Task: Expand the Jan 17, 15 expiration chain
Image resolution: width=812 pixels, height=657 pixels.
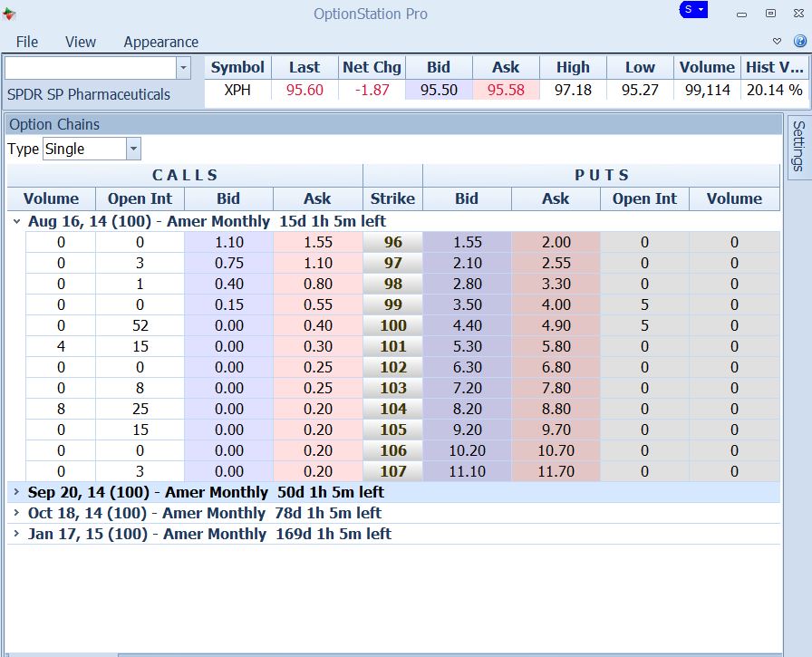Action: 16,534
